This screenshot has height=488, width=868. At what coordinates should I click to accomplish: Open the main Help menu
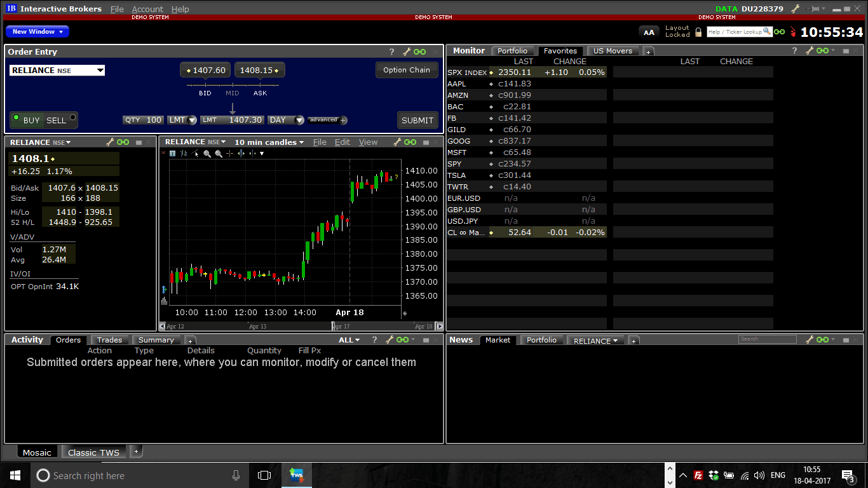point(180,9)
